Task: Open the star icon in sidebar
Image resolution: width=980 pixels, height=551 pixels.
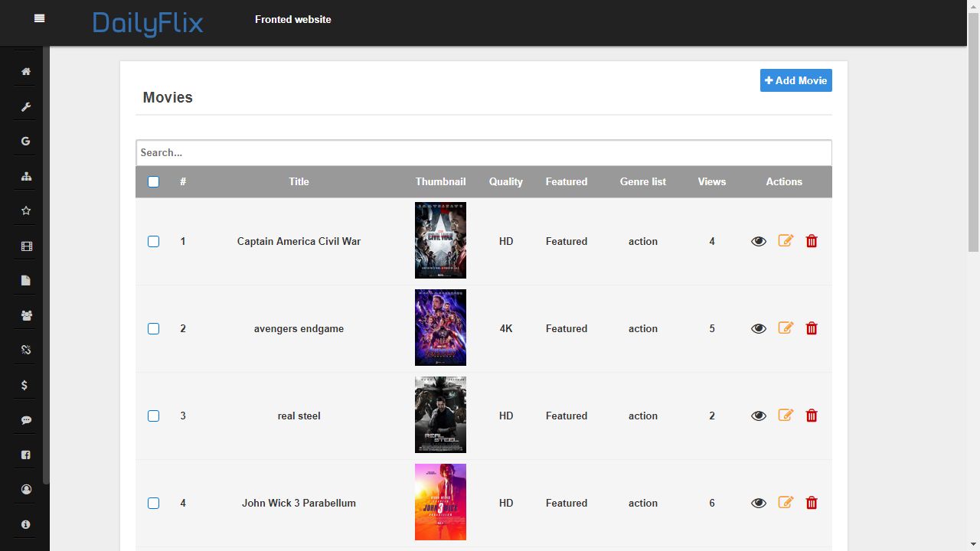Action: coord(26,210)
